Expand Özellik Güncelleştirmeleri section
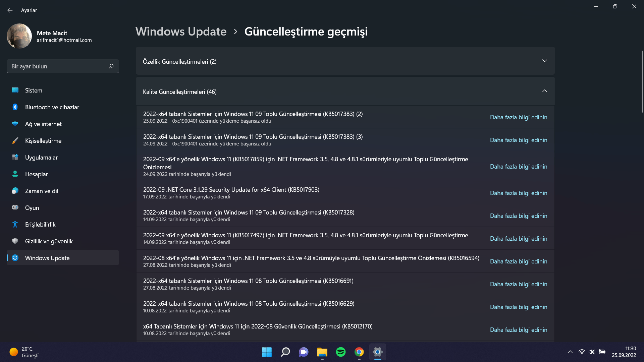The width and height of the screenshot is (644, 362). (544, 61)
